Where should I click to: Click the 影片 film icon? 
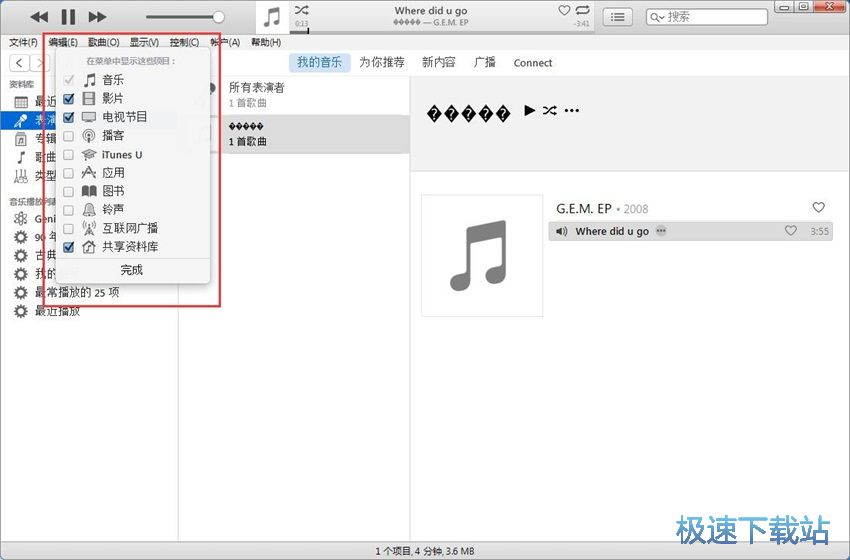pyautogui.click(x=89, y=99)
